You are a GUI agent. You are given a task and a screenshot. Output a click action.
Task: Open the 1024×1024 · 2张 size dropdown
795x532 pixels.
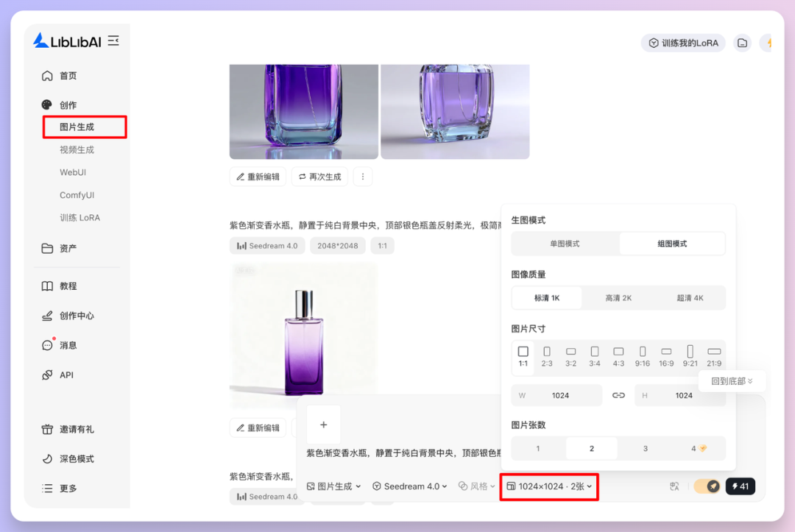point(549,486)
